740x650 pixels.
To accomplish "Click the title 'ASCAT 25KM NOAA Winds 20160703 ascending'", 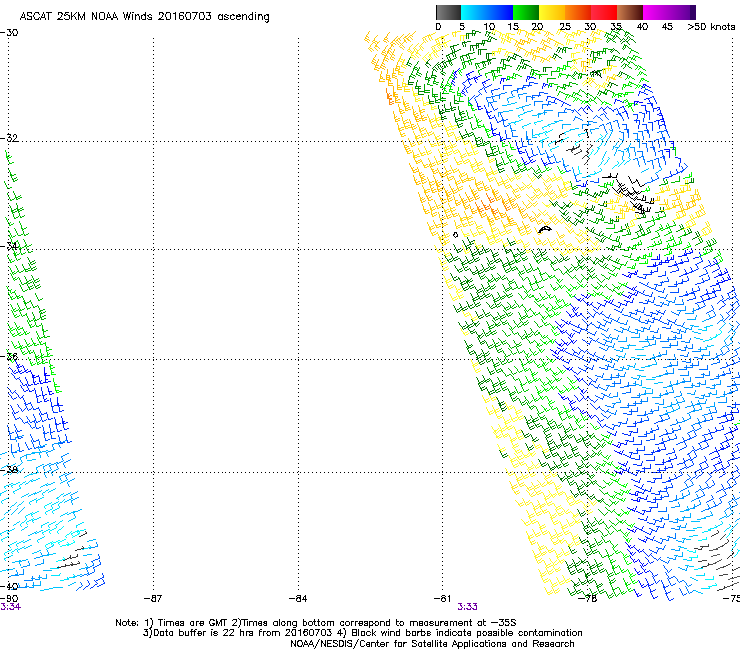I will coord(144,17).
